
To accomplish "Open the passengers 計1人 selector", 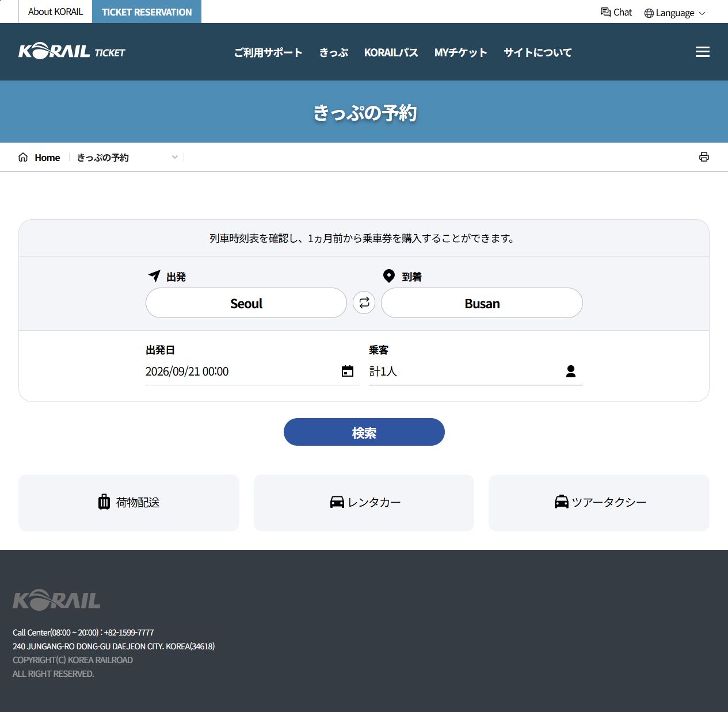I will coord(476,372).
